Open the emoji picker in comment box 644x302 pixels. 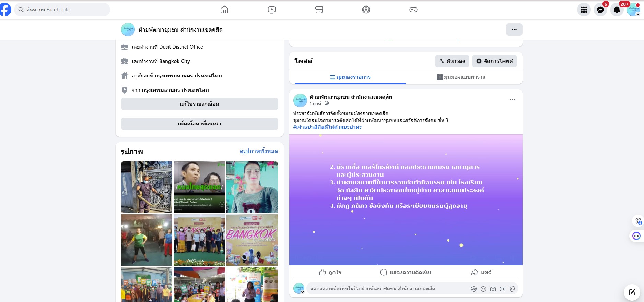483,289
